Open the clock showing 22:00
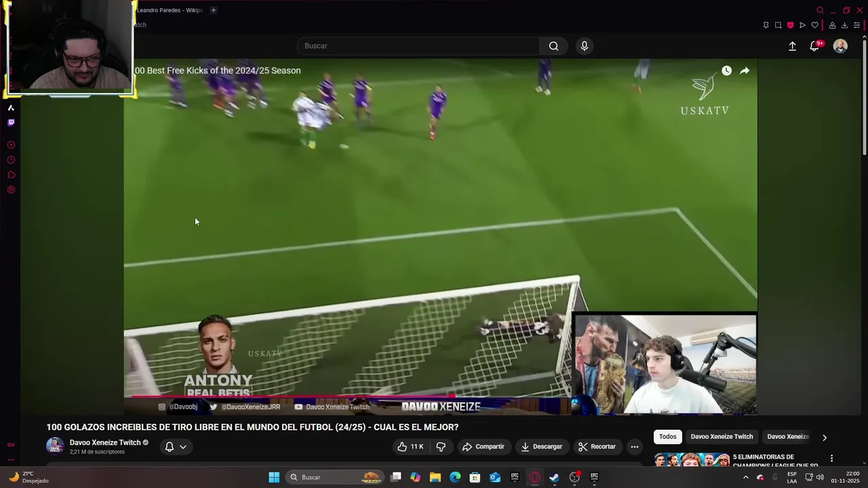Viewport: 868px width, 488px height. coord(846,477)
